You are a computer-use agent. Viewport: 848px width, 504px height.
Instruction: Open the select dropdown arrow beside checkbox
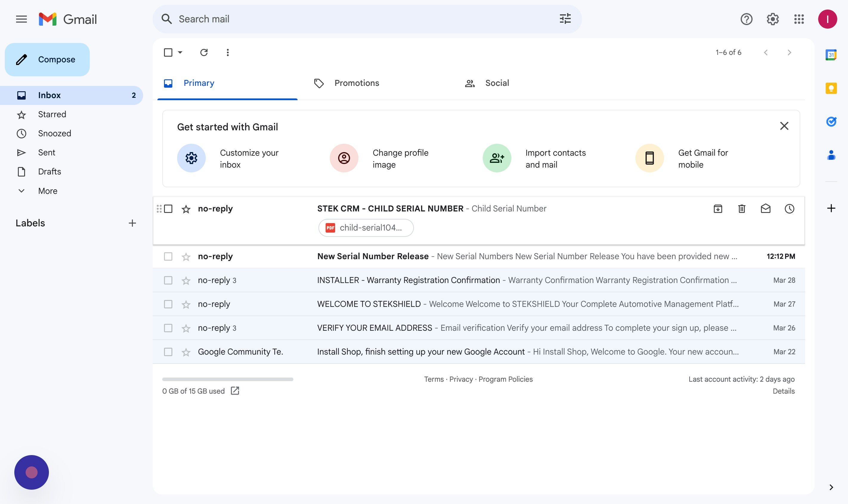click(180, 52)
